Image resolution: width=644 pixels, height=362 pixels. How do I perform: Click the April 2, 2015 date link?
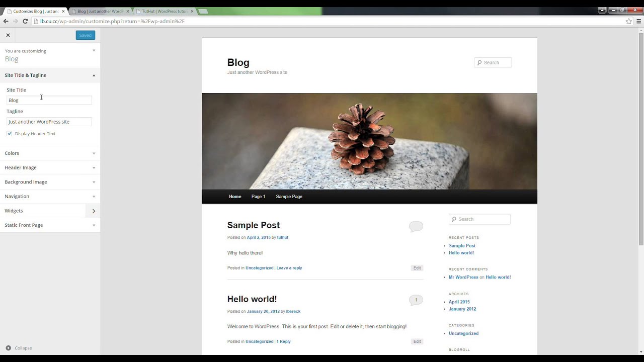[259, 237]
